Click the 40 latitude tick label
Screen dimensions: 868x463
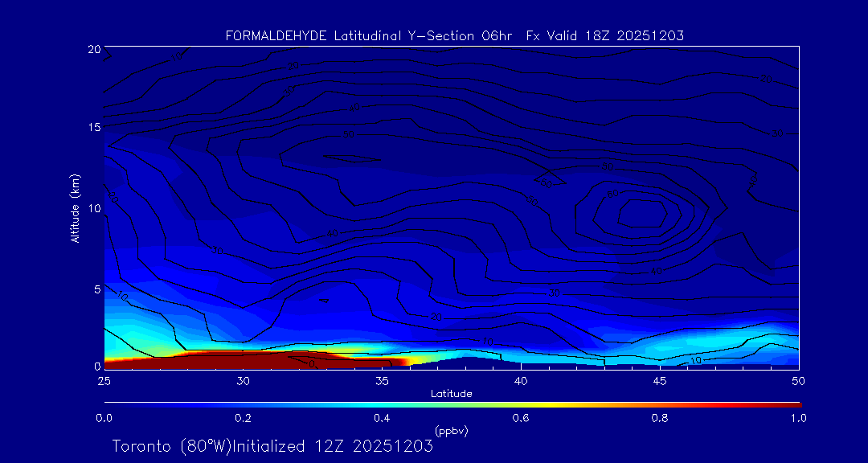[x=521, y=379]
